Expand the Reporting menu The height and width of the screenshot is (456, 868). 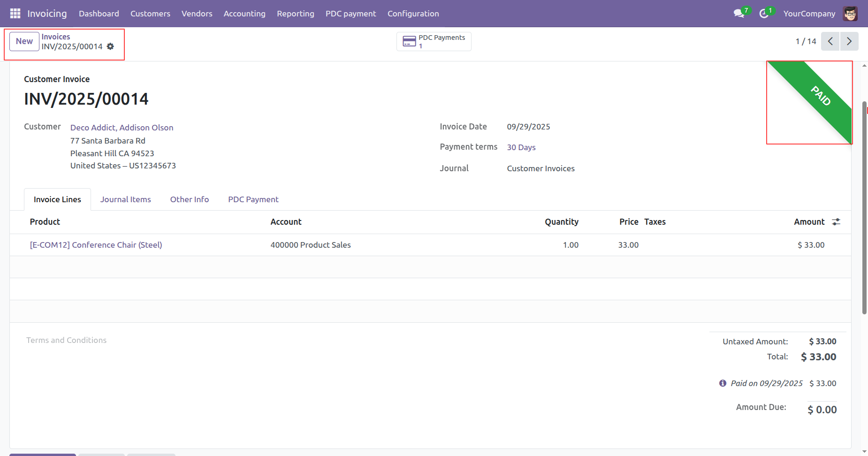click(x=295, y=14)
